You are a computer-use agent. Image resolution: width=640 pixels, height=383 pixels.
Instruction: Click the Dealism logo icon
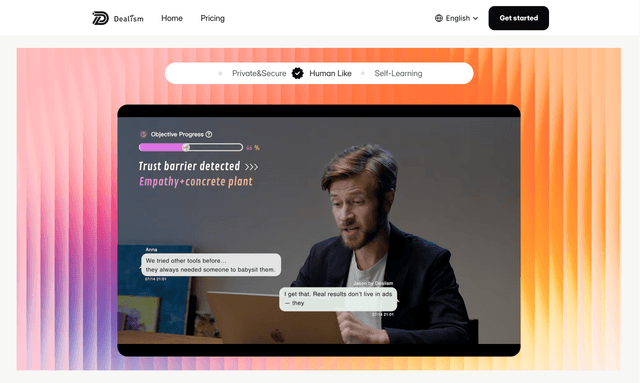100,18
